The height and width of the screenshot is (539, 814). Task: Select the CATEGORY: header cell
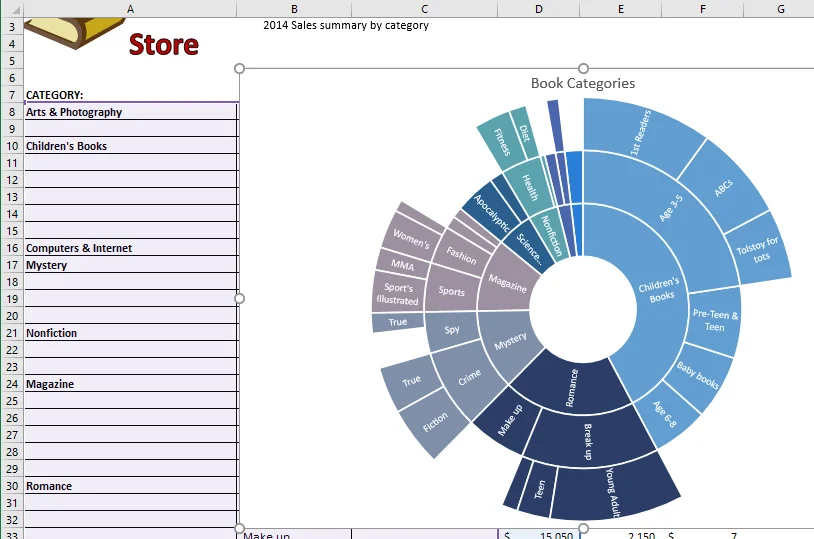[131, 95]
